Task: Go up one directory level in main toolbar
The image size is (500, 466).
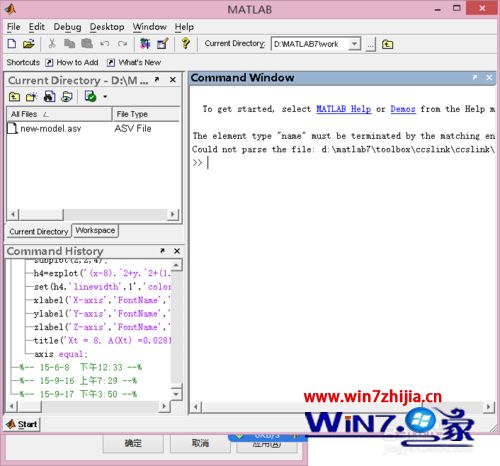Action: pyautogui.click(x=387, y=44)
